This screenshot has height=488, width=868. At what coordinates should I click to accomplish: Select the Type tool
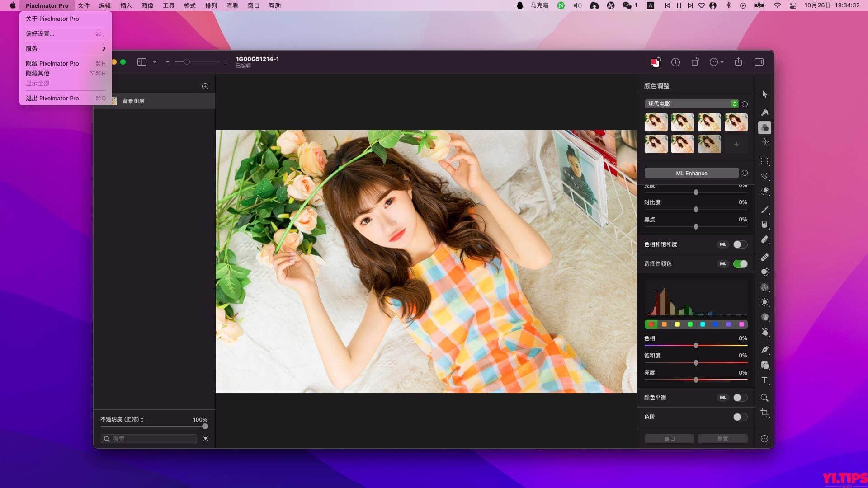[765, 380]
